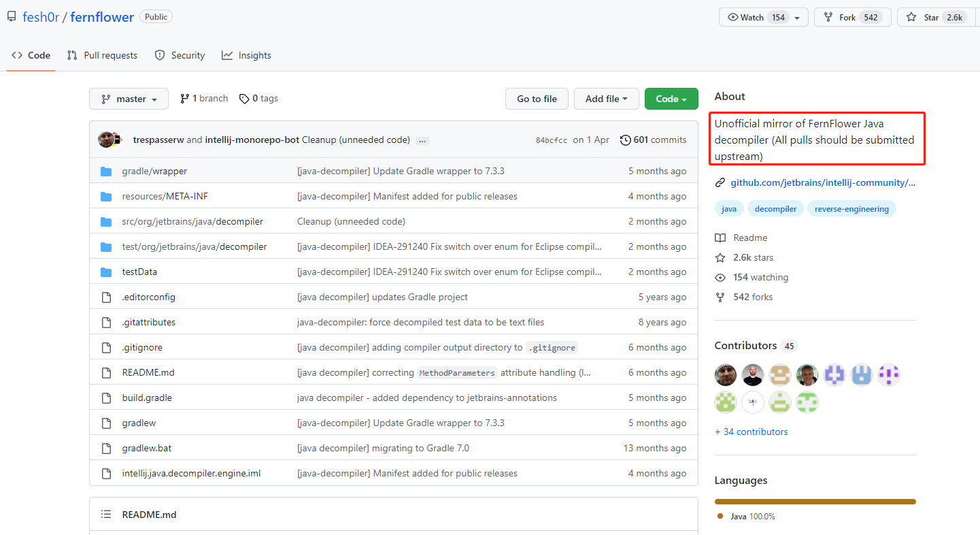This screenshot has height=535, width=980.
Task: Open the fernflower repository name link
Action: point(102,17)
